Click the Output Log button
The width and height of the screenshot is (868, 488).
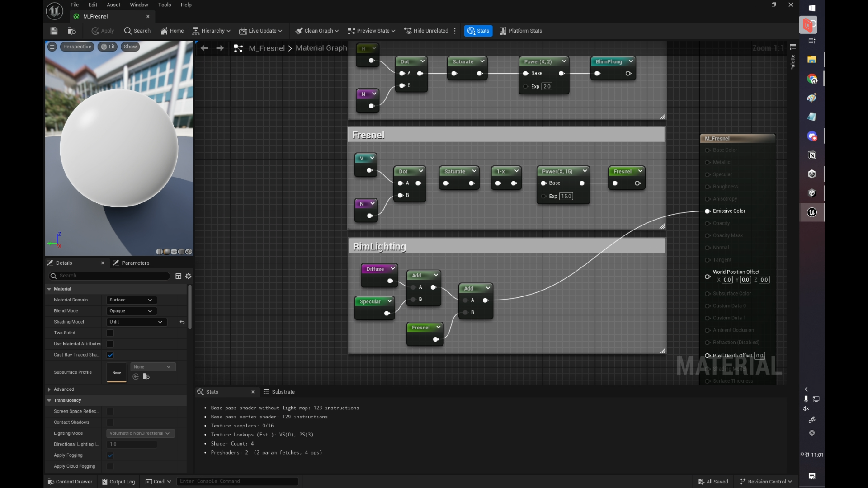click(x=118, y=482)
